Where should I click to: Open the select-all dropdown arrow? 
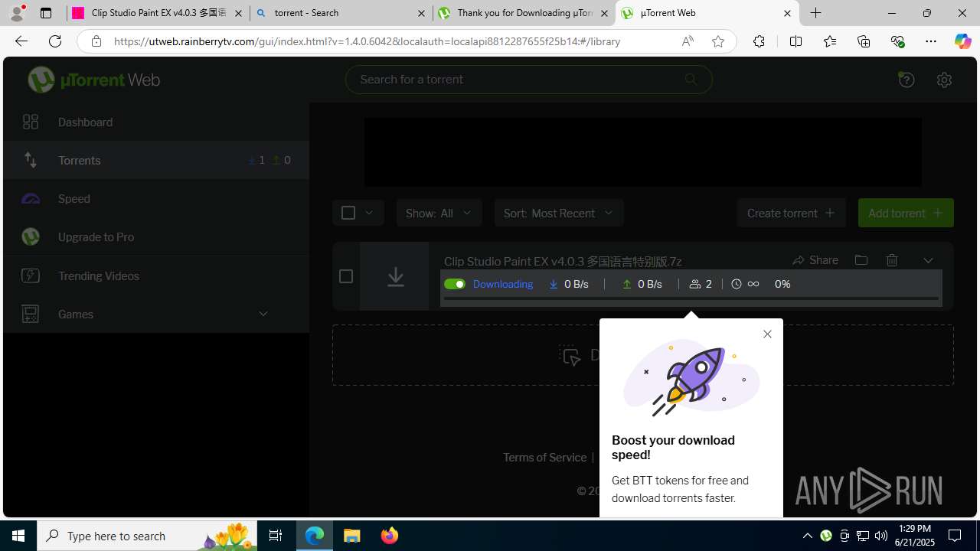369,213
